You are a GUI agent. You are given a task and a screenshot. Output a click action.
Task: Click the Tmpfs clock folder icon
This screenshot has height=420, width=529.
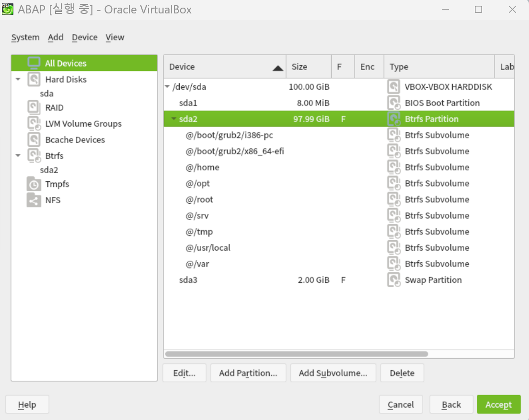pos(34,184)
